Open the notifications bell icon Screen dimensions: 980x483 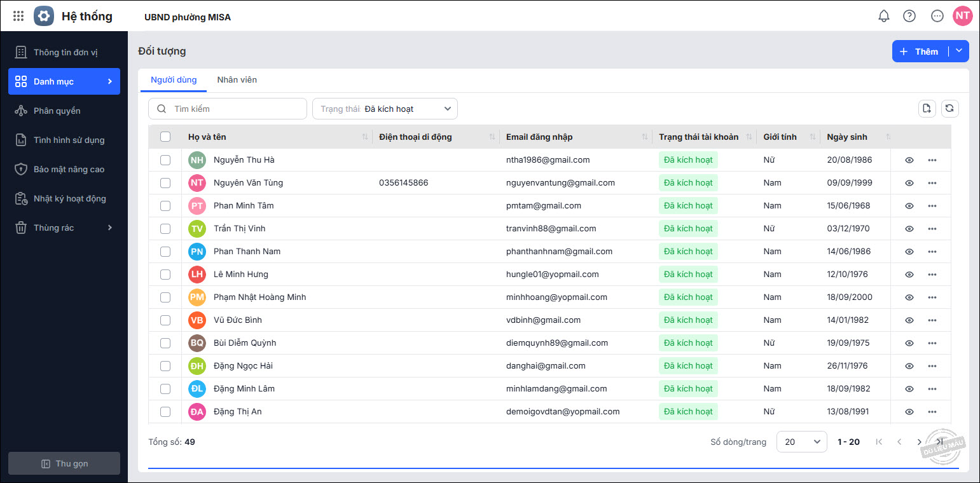(883, 17)
